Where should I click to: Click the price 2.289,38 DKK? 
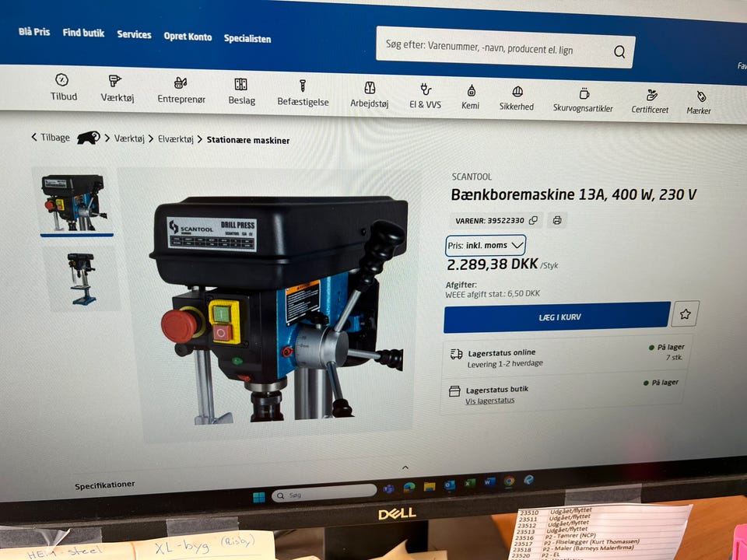(x=492, y=264)
